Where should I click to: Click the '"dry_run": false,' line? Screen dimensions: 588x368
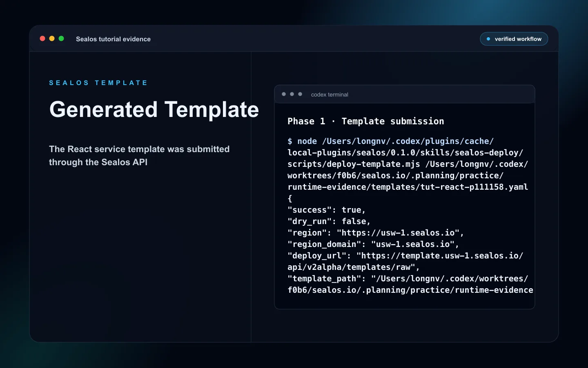[329, 222]
